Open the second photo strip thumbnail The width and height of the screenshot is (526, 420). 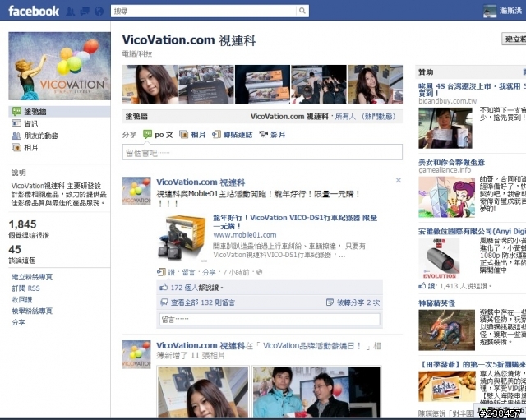click(206, 84)
